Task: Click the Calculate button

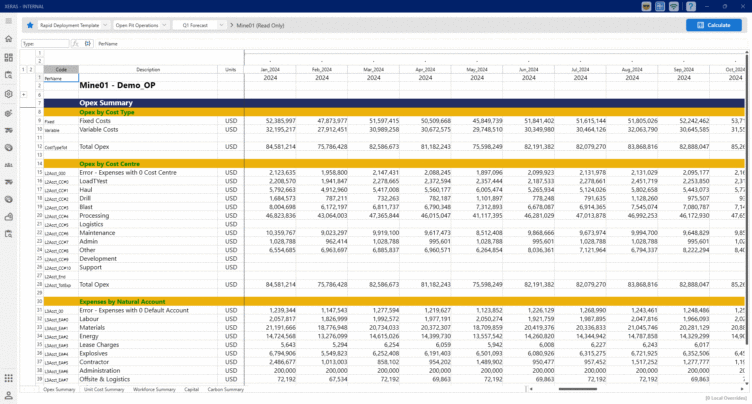Action: (x=714, y=25)
